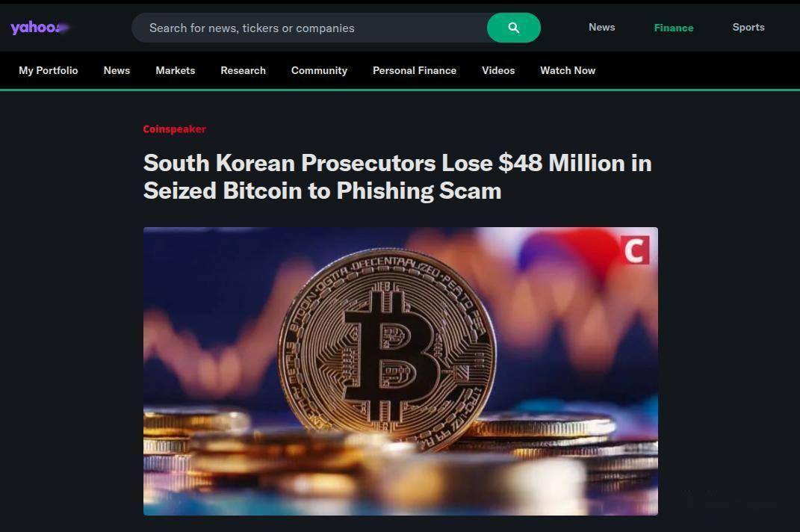Click the South Korean Prosecutors article headline
Viewport: 800px width, 532px height.
[x=397, y=176]
